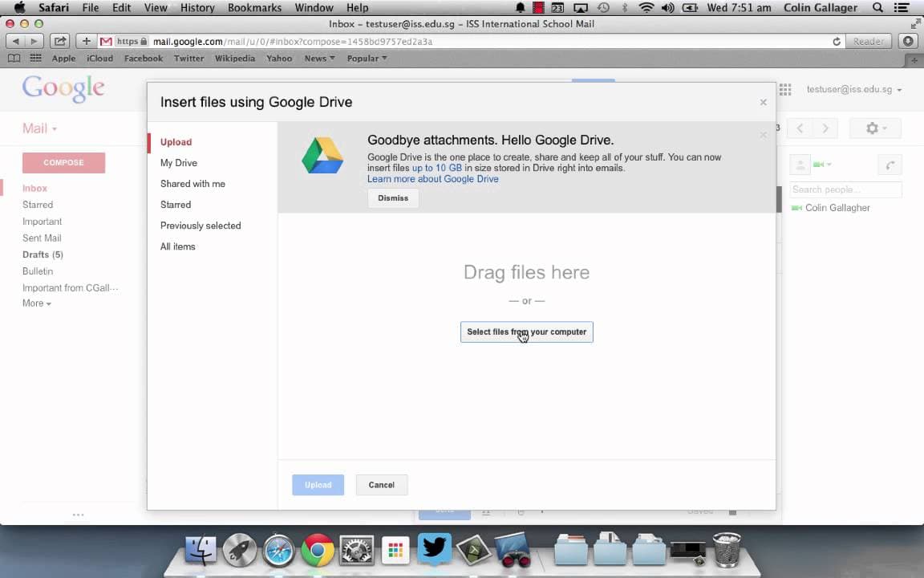Select Previously selected tab

pyautogui.click(x=201, y=226)
